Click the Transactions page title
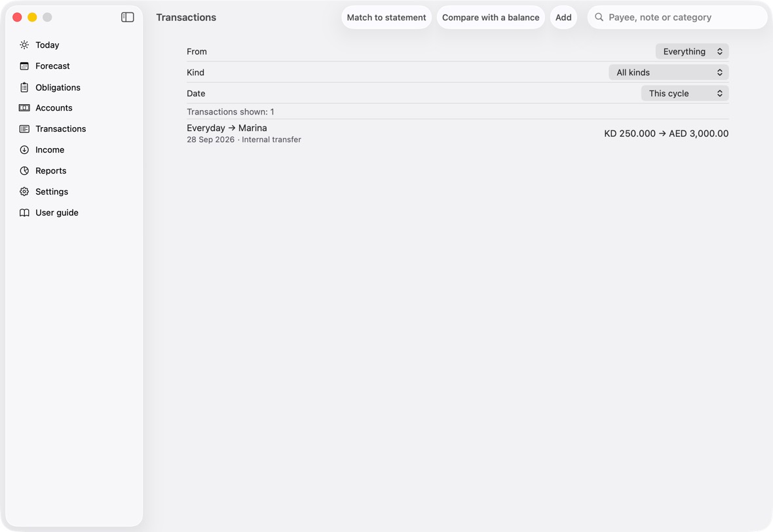 click(x=186, y=17)
